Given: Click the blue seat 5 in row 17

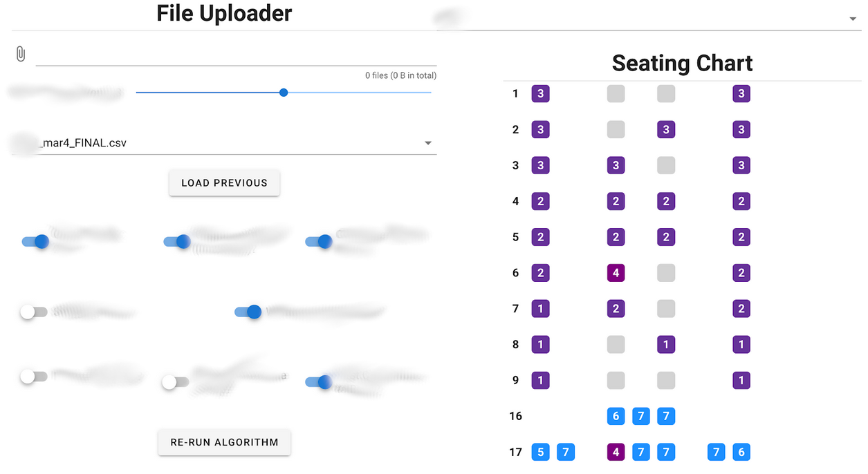Looking at the screenshot, I should [540, 452].
